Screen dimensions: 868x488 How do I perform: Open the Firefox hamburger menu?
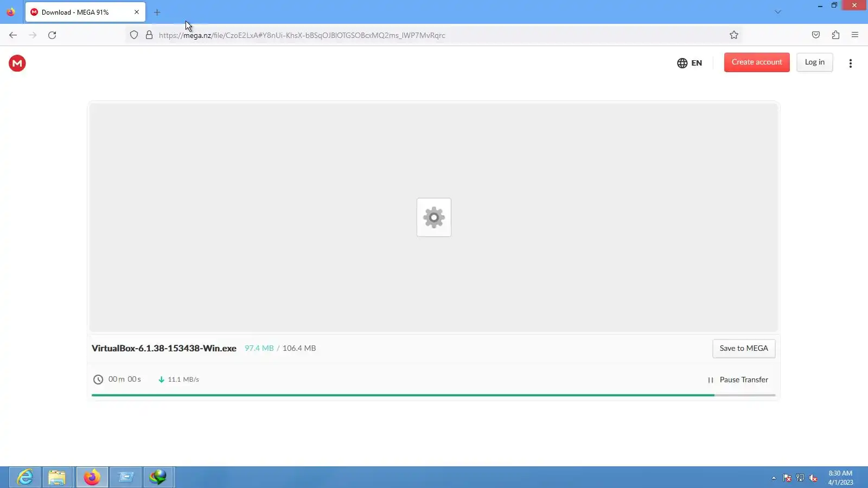(855, 35)
